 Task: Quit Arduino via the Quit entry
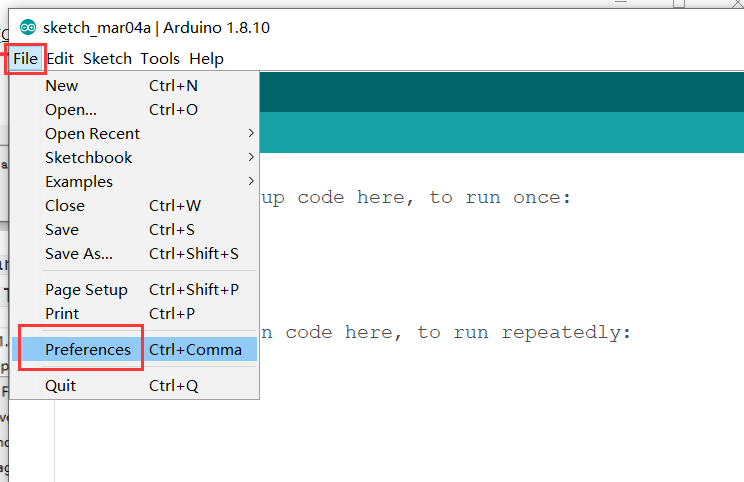(60, 386)
